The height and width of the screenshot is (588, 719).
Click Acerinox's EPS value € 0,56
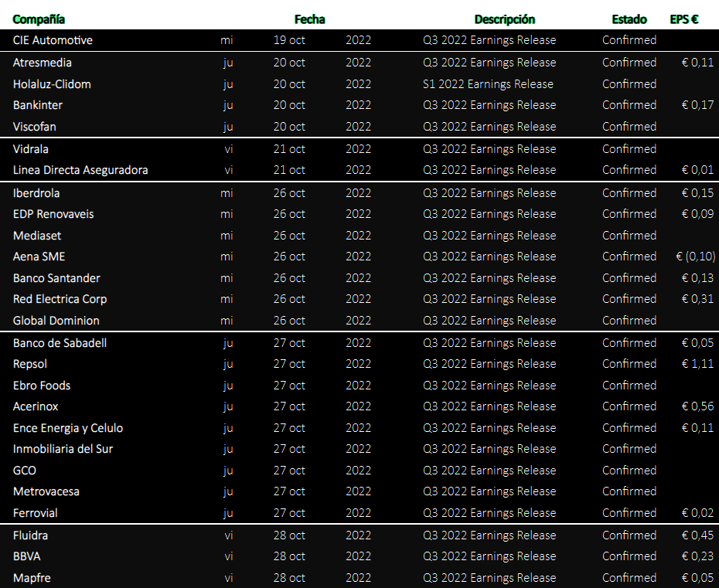(x=697, y=406)
